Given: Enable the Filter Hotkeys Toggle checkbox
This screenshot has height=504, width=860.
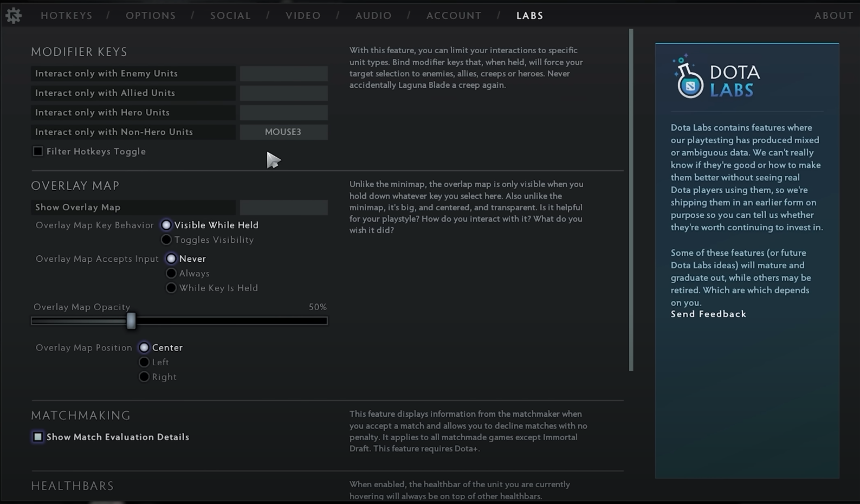Looking at the screenshot, I should 38,152.
